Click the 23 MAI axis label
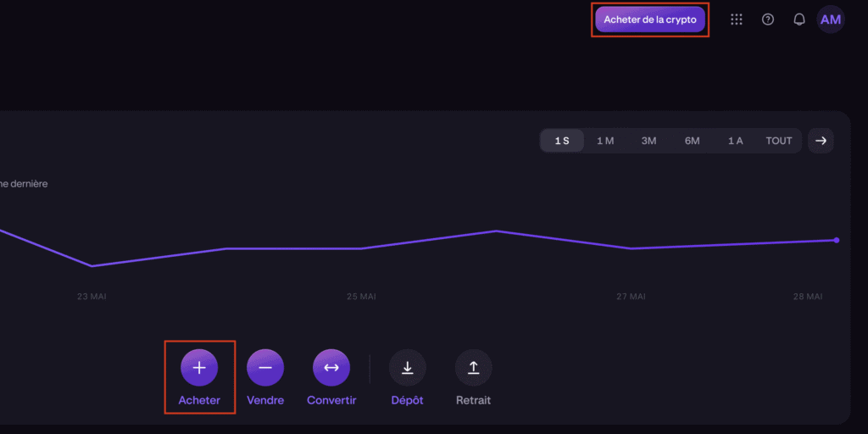868x434 pixels. (x=92, y=297)
